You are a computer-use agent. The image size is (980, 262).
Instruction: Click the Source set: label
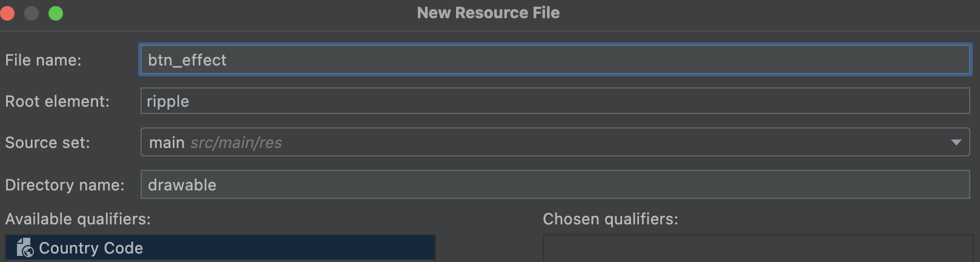click(47, 143)
